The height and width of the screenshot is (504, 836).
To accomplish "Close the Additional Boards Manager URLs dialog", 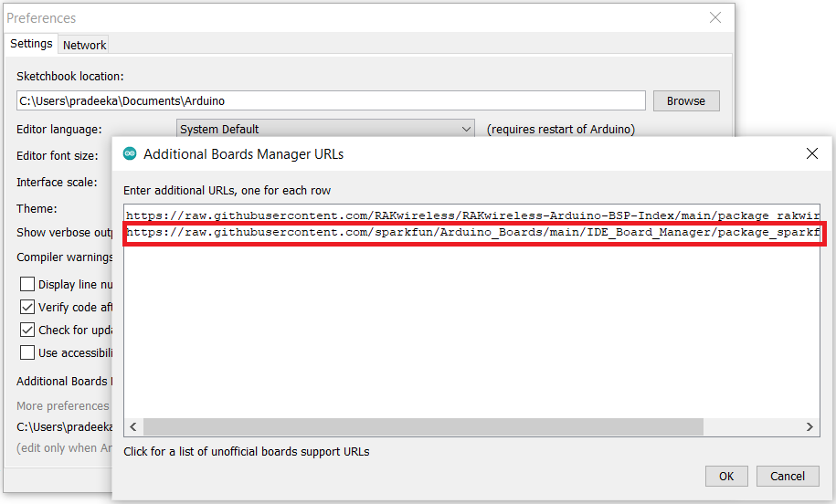I will click(x=811, y=154).
